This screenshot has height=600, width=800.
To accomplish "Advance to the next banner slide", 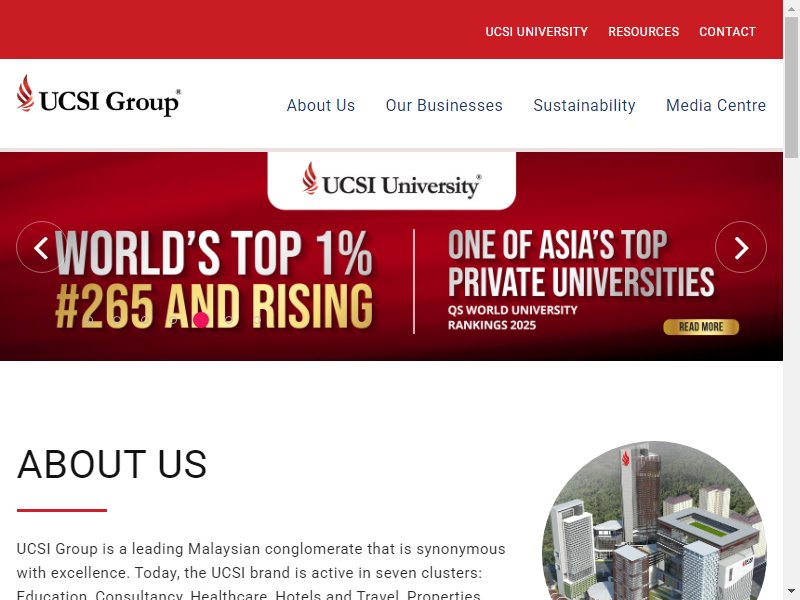I will coord(741,247).
